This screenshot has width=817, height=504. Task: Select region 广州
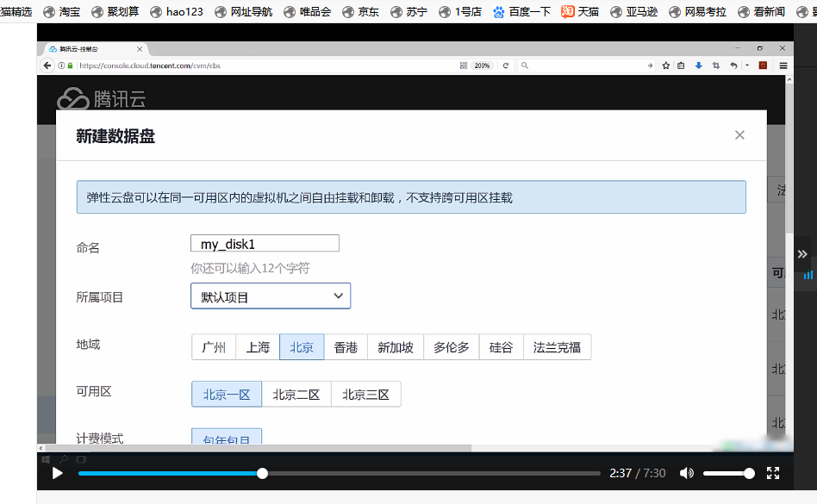point(214,346)
